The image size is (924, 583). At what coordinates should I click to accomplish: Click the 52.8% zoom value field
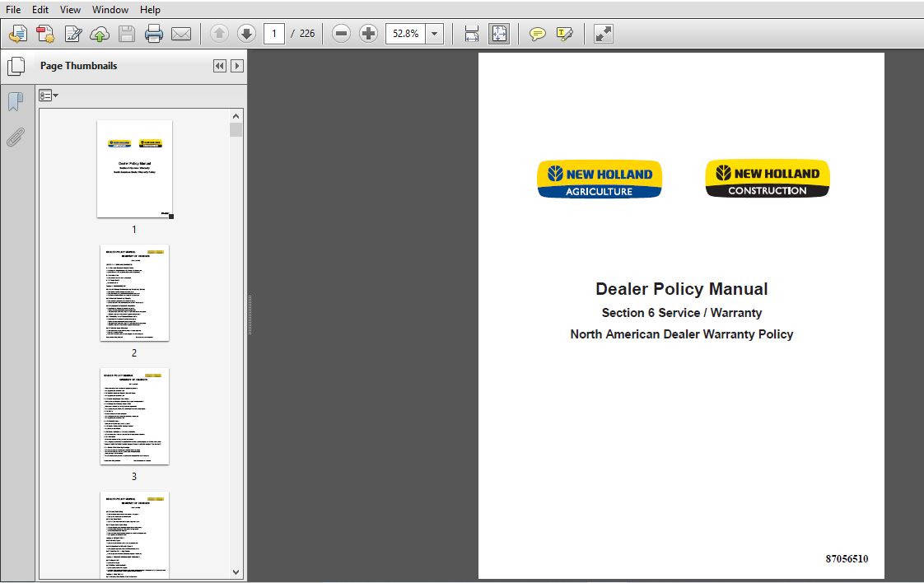pos(405,34)
